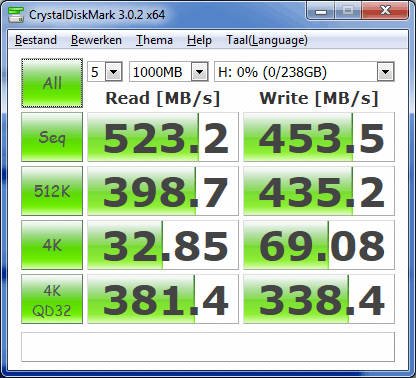Expand the 1000MB test size dropdown
This screenshot has height=378, width=416.
tap(169, 72)
